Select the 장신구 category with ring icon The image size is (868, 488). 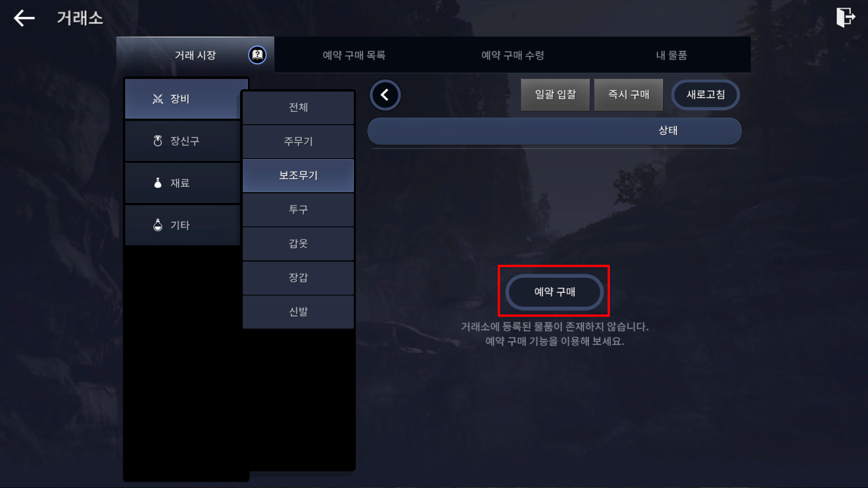click(x=183, y=141)
